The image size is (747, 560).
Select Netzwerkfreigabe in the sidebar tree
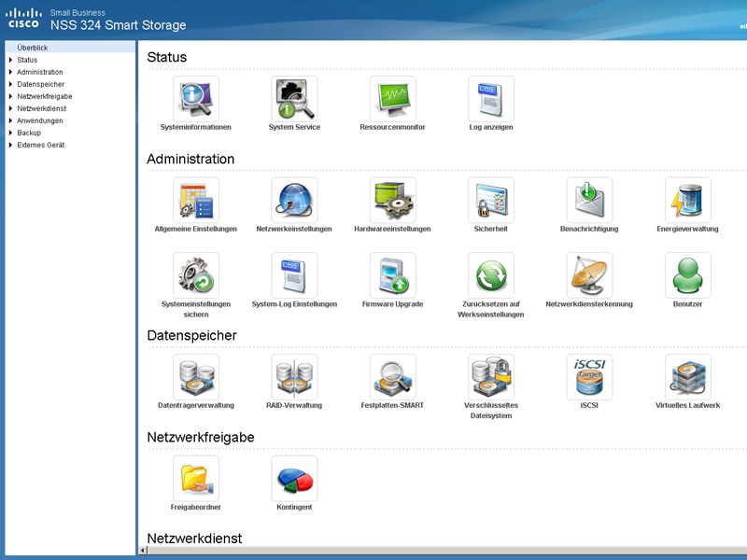click(45, 96)
